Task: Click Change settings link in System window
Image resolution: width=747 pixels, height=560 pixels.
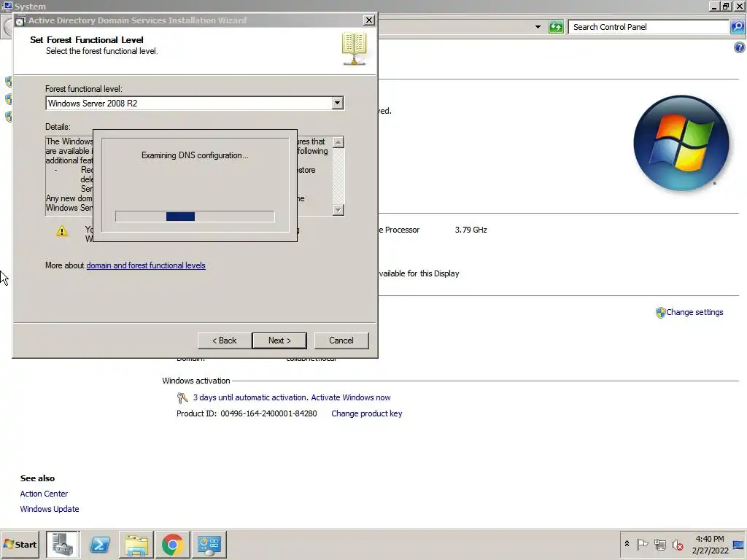Action: [x=694, y=312]
